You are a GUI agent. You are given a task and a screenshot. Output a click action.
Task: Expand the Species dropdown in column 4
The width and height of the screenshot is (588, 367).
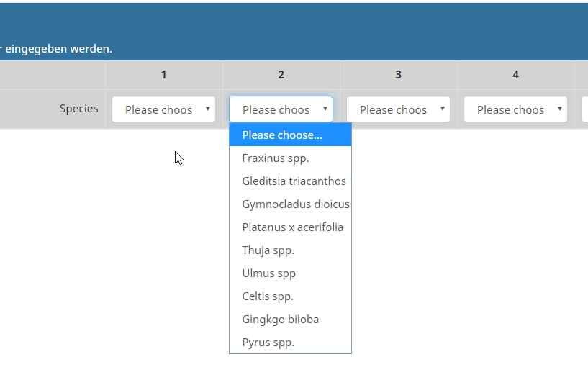(515, 109)
